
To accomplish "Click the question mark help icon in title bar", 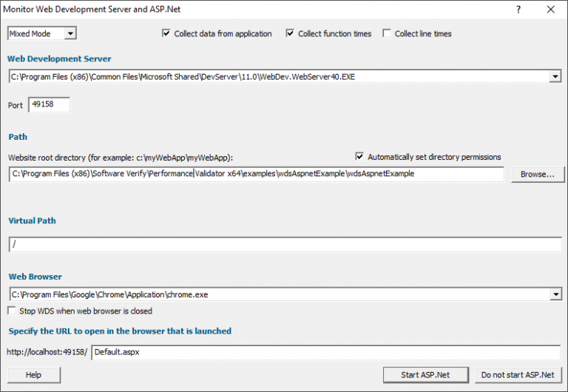I will [x=518, y=10].
